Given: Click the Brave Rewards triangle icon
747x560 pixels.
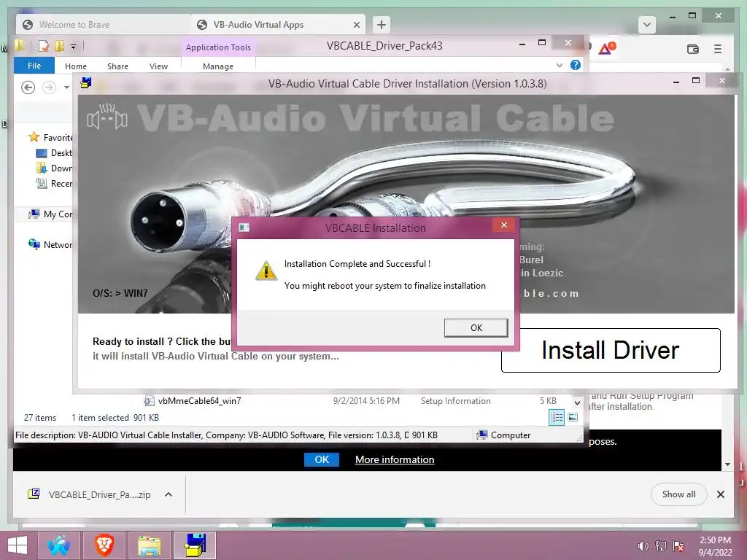Looking at the screenshot, I should (x=606, y=48).
